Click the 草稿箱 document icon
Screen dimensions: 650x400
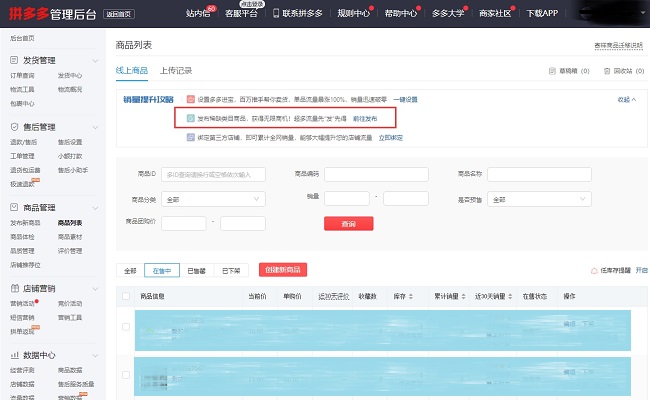552,71
